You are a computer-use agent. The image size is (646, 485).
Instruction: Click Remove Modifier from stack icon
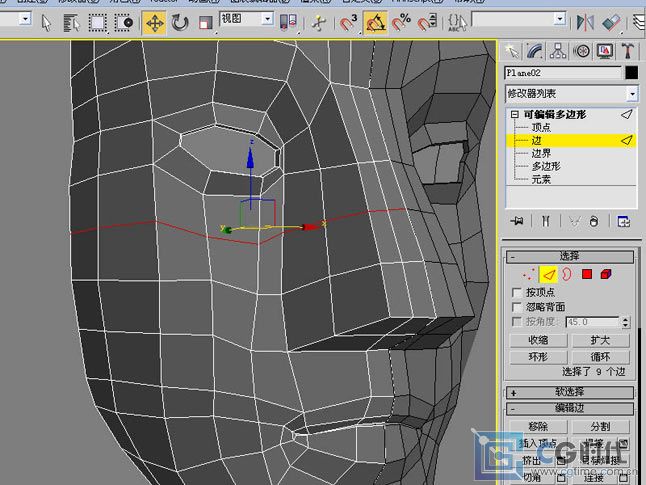594,222
